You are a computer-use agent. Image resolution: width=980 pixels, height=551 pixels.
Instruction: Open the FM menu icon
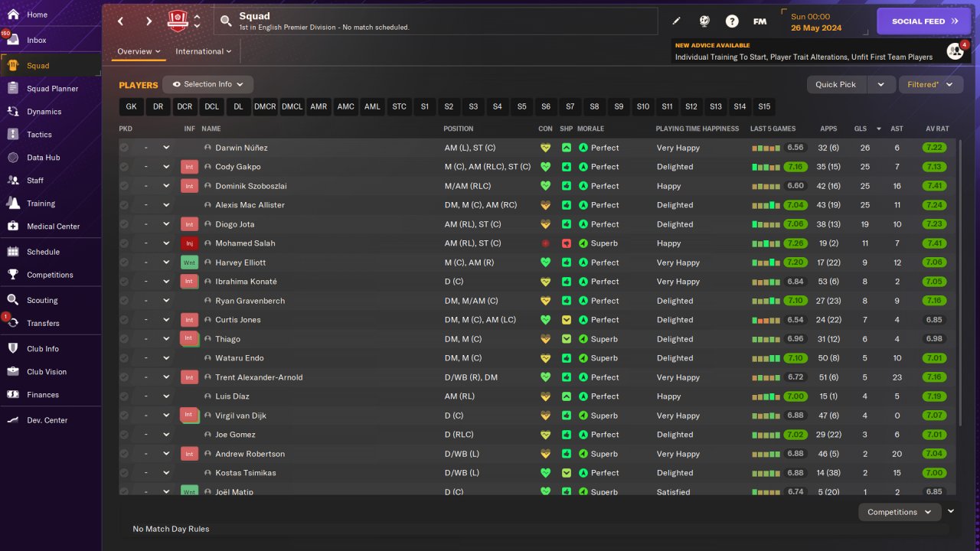click(x=759, y=21)
